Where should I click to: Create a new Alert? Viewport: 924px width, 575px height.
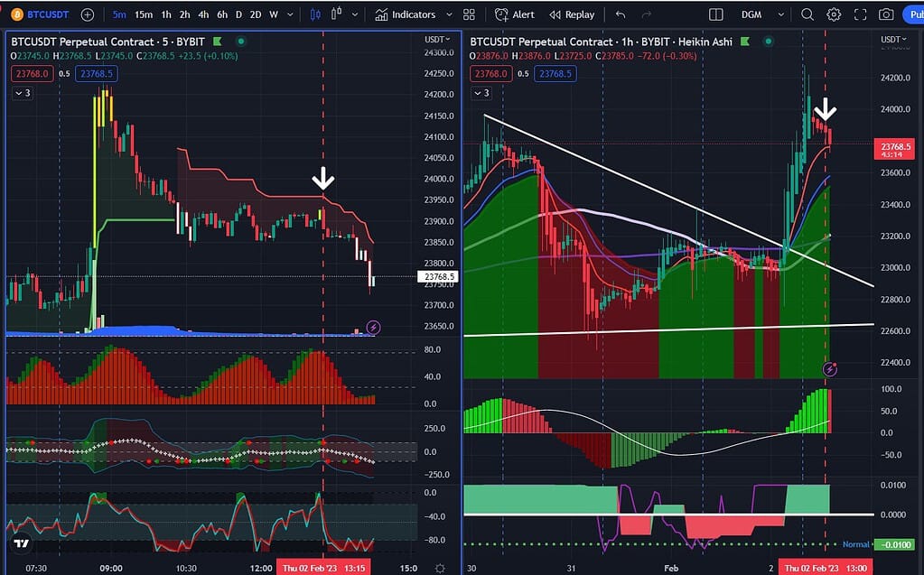click(x=515, y=14)
